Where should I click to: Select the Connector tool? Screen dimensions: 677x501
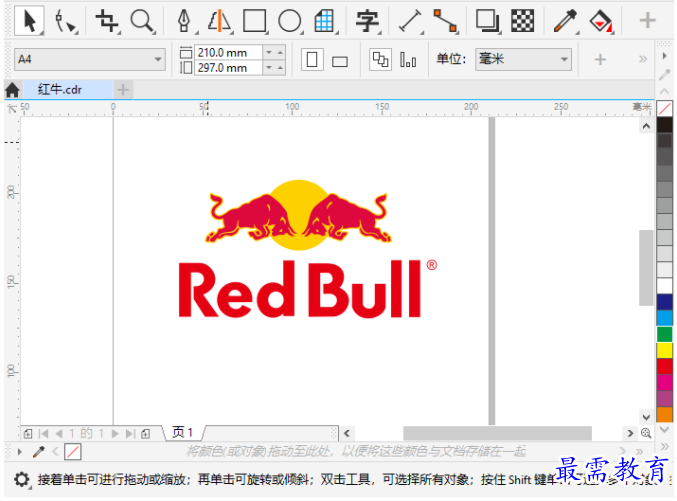445,21
